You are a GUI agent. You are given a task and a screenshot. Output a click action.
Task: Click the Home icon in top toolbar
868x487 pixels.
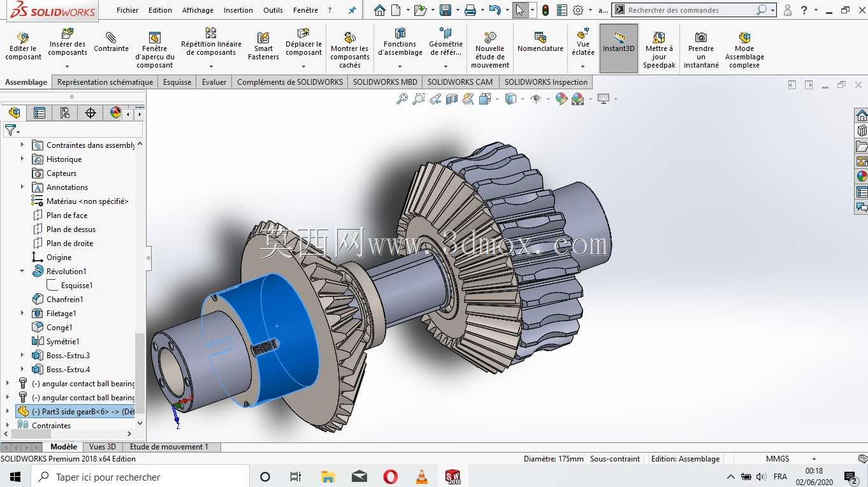click(380, 10)
